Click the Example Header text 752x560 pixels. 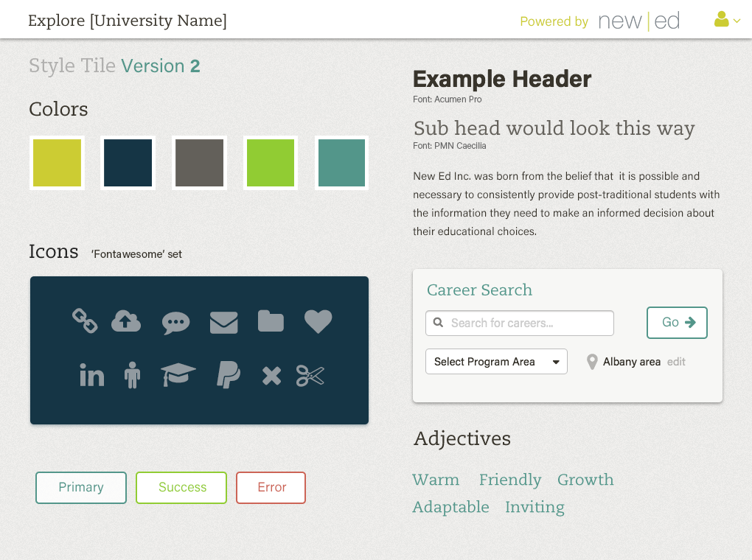pyautogui.click(x=502, y=79)
